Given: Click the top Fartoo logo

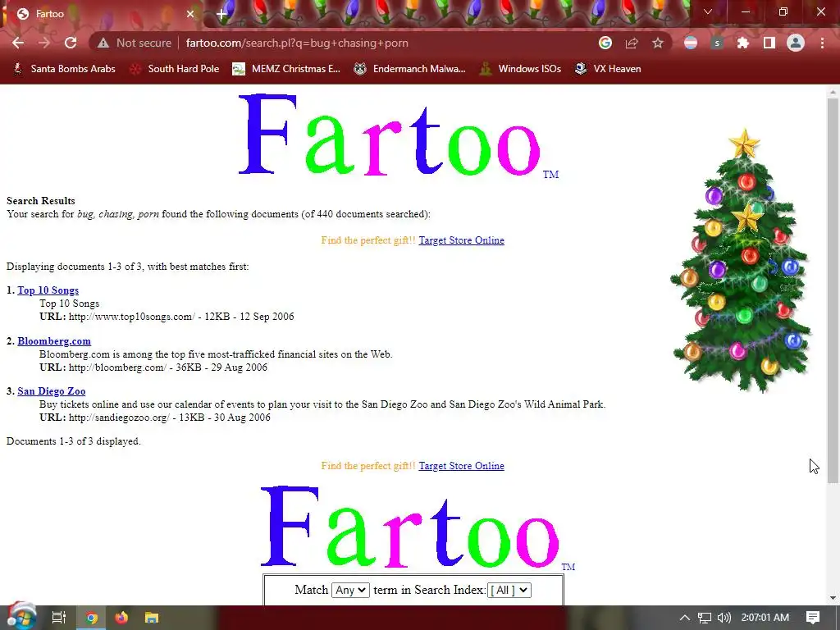Looking at the screenshot, I should pos(398,135).
